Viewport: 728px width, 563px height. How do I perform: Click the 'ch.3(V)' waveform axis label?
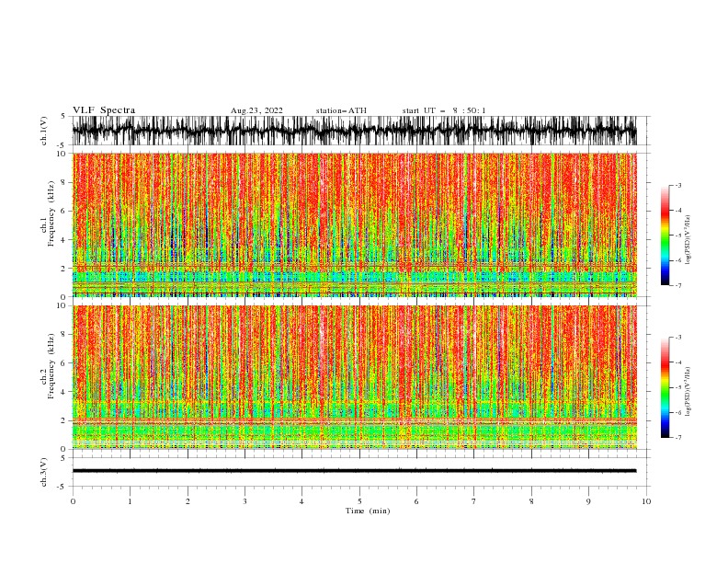coord(44,472)
